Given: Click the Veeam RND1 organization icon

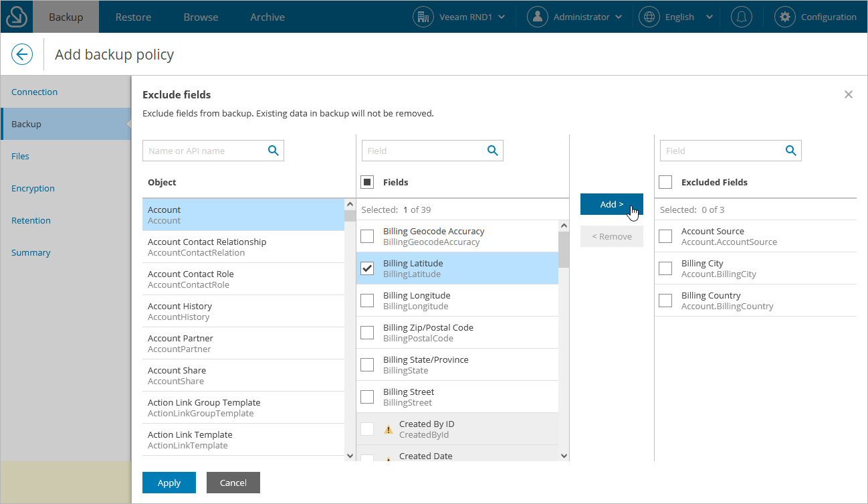Looking at the screenshot, I should tap(423, 16).
